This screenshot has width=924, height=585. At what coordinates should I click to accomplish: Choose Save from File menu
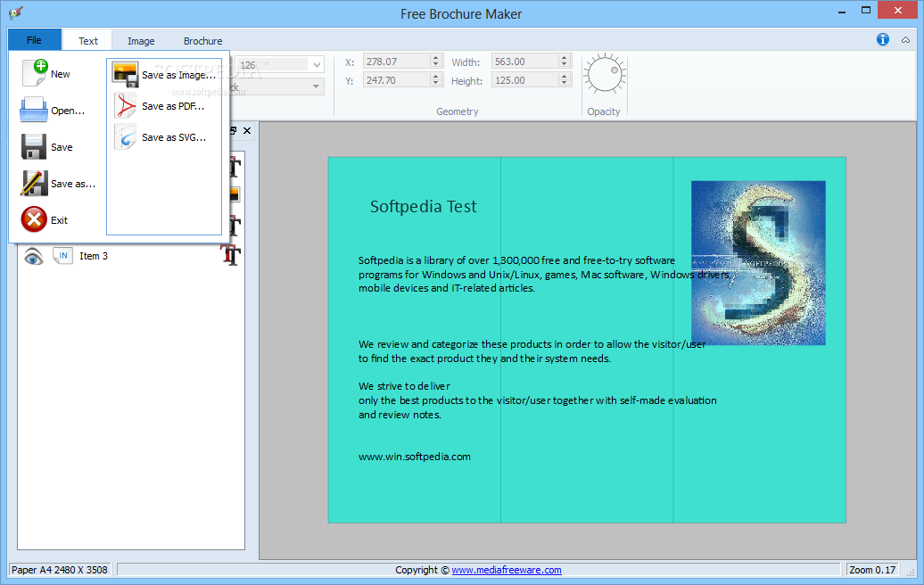[62, 146]
